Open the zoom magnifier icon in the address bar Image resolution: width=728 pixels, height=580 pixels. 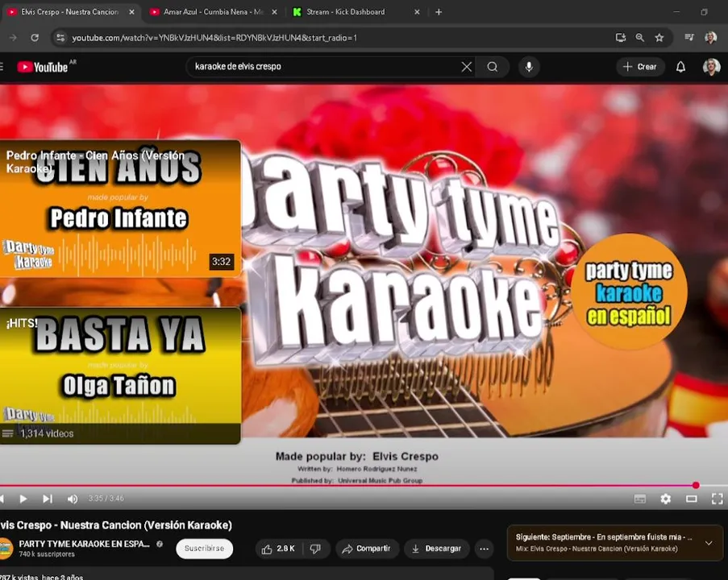(640, 38)
